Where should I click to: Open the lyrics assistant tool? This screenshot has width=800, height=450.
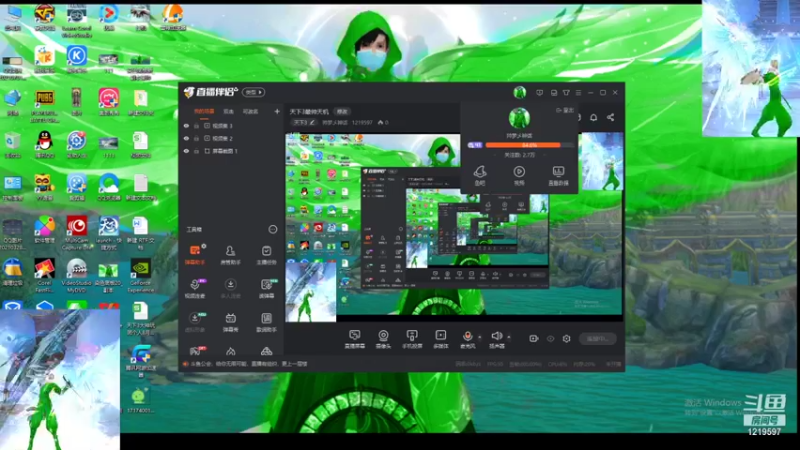266,322
